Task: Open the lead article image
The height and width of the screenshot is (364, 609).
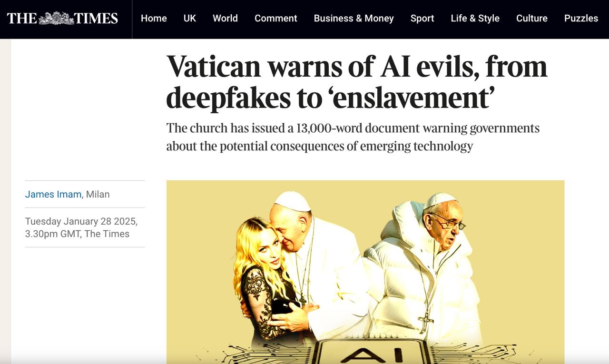Action: (x=365, y=272)
